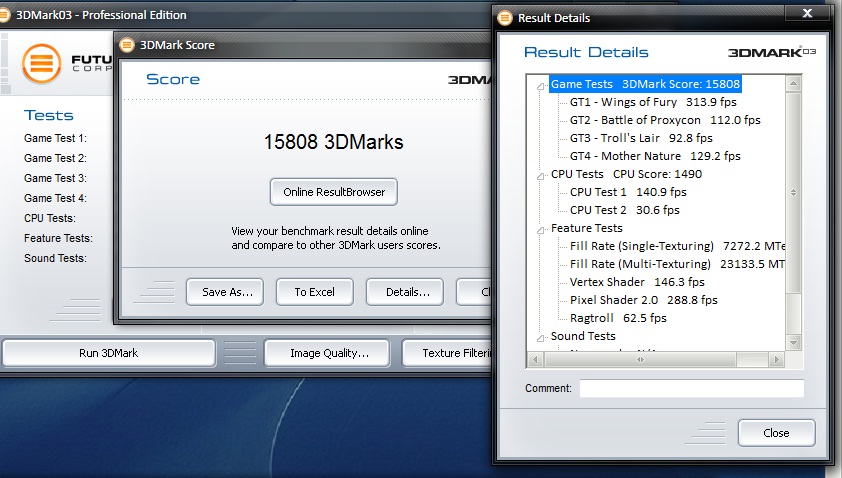Image resolution: width=842 pixels, height=478 pixels.
Task: Click the Result Details blue heading
Action: pyautogui.click(x=586, y=52)
